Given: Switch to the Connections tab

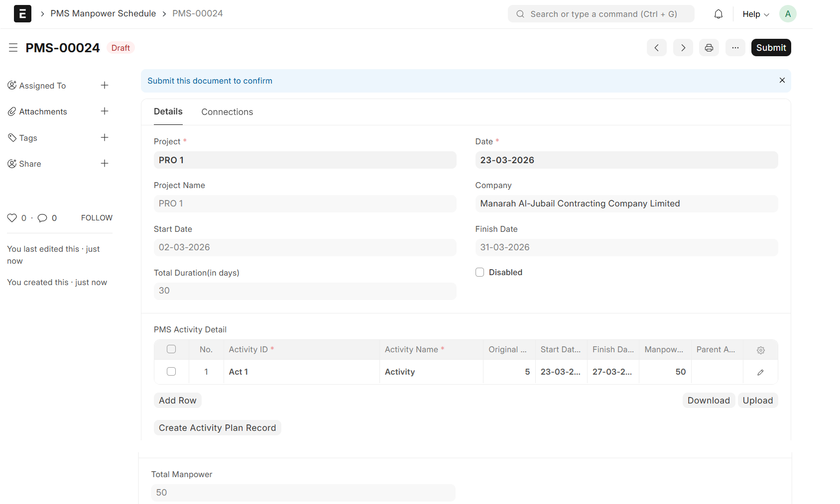Looking at the screenshot, I should coord(227,112).
